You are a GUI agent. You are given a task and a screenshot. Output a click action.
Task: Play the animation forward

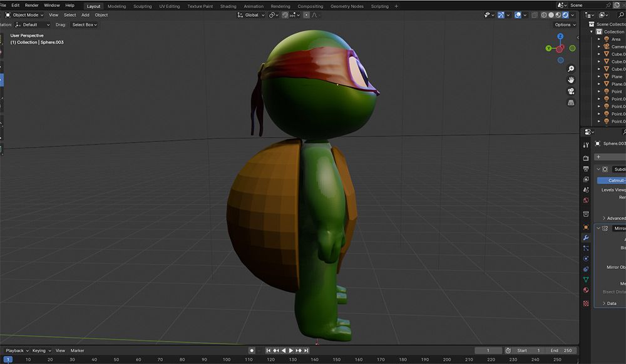[291, 351]
